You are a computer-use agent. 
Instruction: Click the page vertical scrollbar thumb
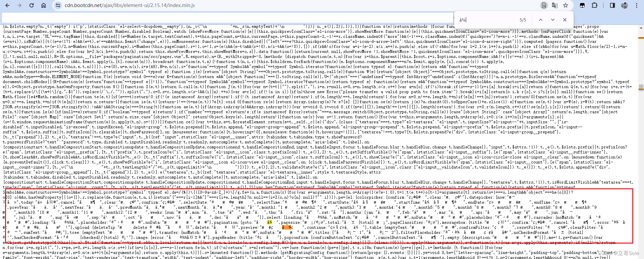(641, 87)
